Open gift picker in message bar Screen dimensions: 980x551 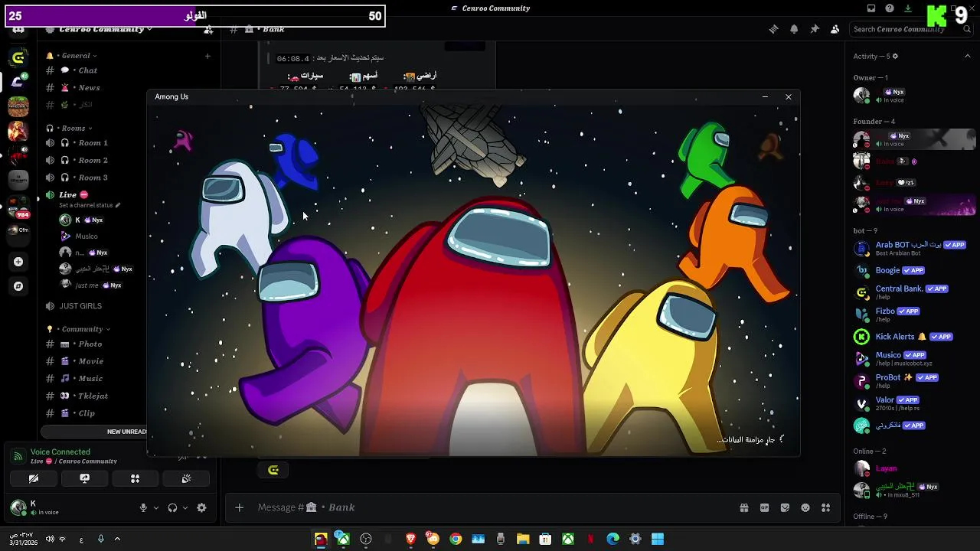[x=743, y=507]
